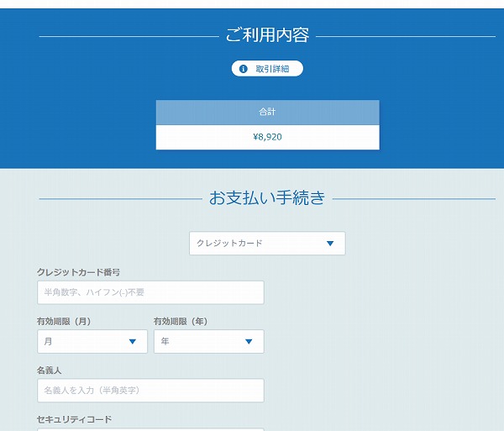This screenshot has height=431, width=504.
Task: Click the 有効期限（年） label
Action: (181, 321)
